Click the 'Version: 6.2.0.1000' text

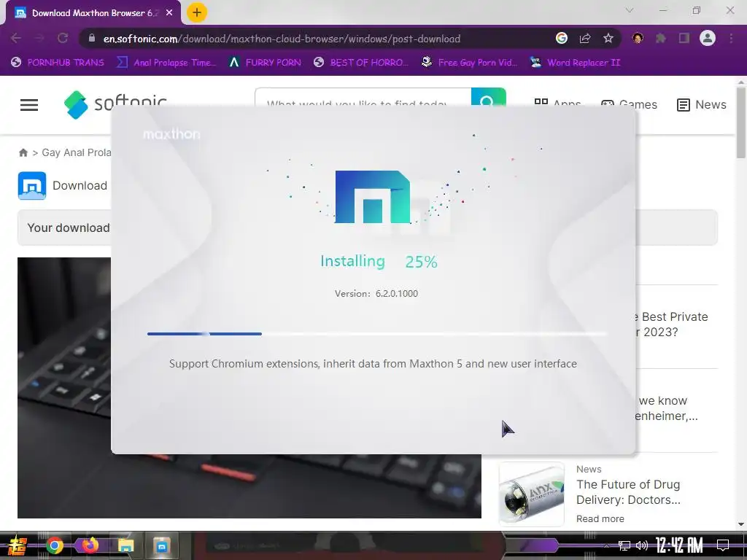pos(376,294)
